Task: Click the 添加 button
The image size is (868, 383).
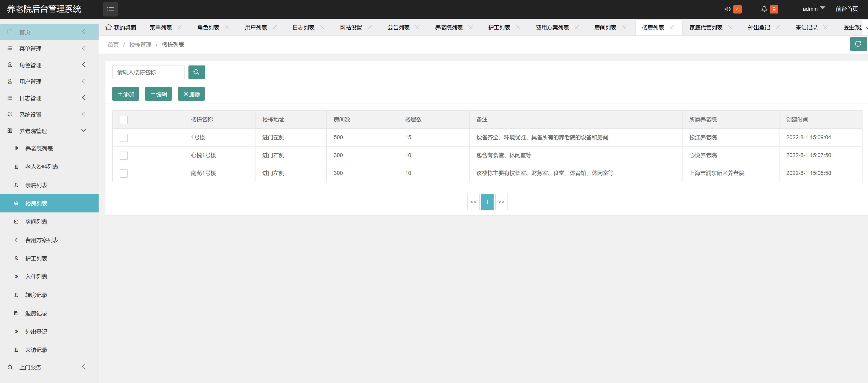Action: [x=125, y=94]
